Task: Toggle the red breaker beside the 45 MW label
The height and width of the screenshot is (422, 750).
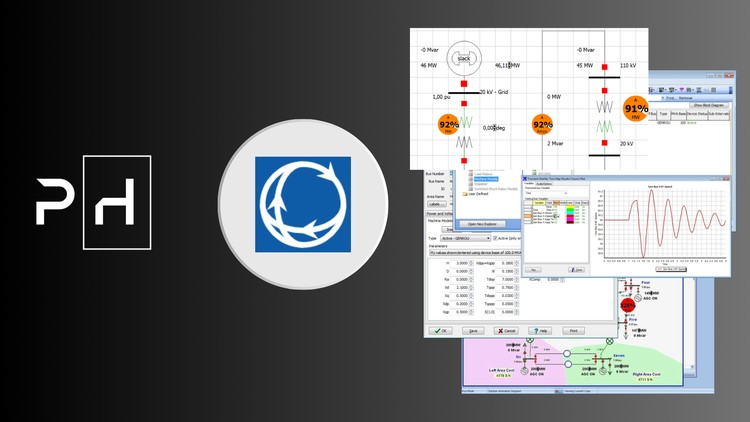Action: tap(605, 67)
